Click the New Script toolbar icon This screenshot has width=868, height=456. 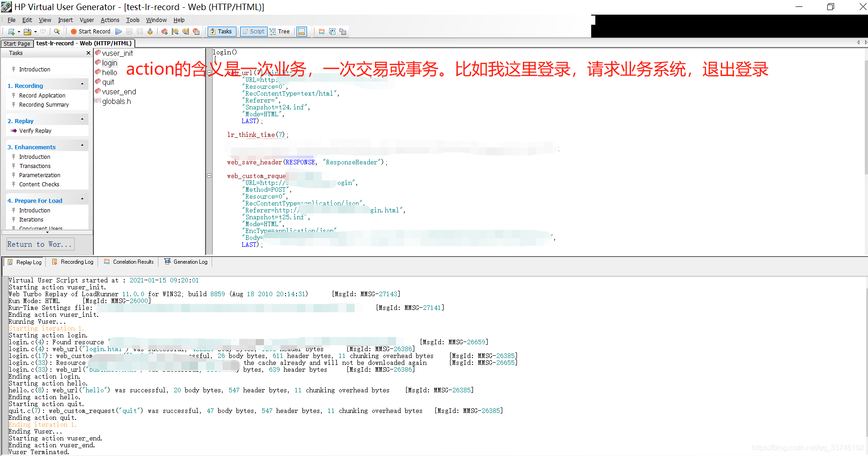pos(11,32)
